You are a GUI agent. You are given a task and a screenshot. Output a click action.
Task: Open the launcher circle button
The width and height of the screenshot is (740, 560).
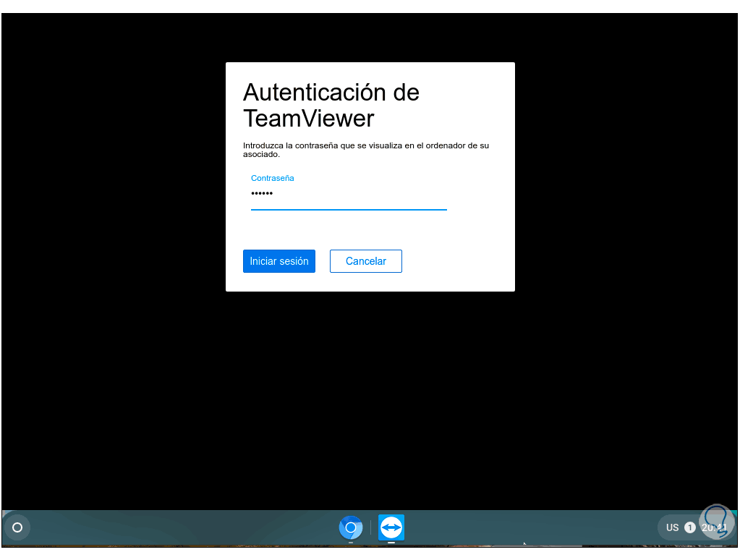pyautogui.click(x=17, y=527)
